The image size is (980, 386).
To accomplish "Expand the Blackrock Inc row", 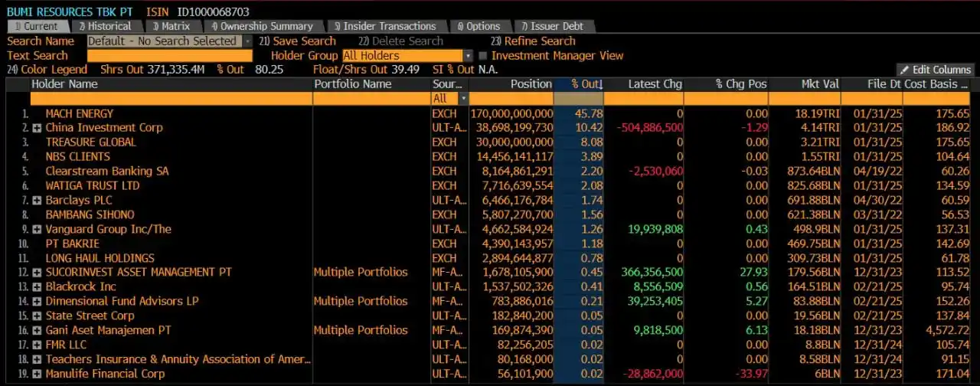I will click(37, 287).
